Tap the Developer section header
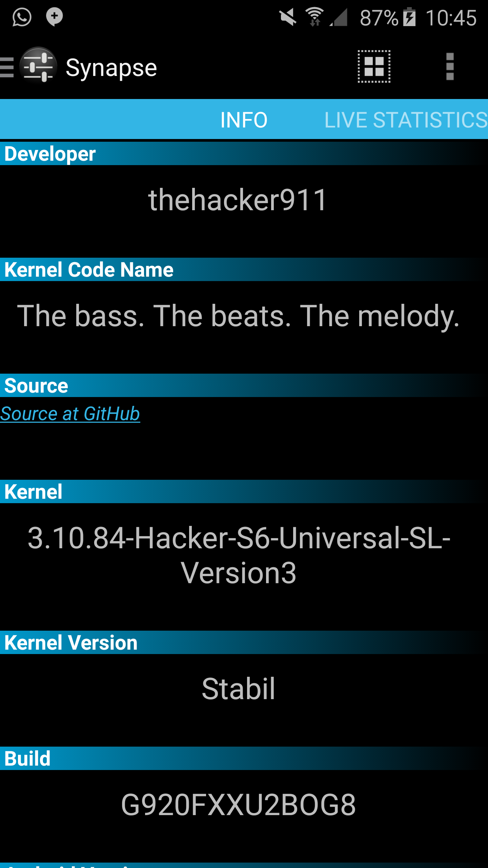The image size is (488, 868). click(244, 154)
